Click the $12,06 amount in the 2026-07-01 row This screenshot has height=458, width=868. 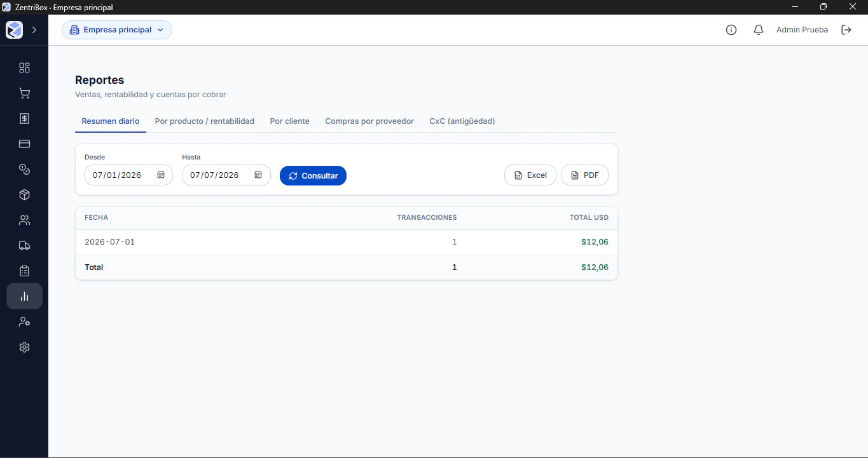[x=595, y=242]
